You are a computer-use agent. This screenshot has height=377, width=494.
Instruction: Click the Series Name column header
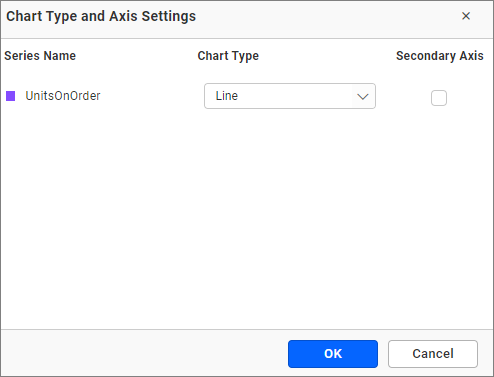(x=40, y=56)
